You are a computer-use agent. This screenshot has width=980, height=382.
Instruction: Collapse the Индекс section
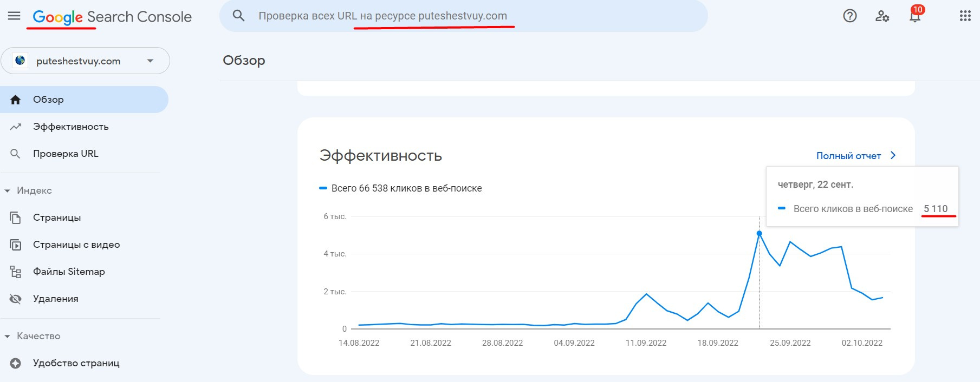[28, 190]
